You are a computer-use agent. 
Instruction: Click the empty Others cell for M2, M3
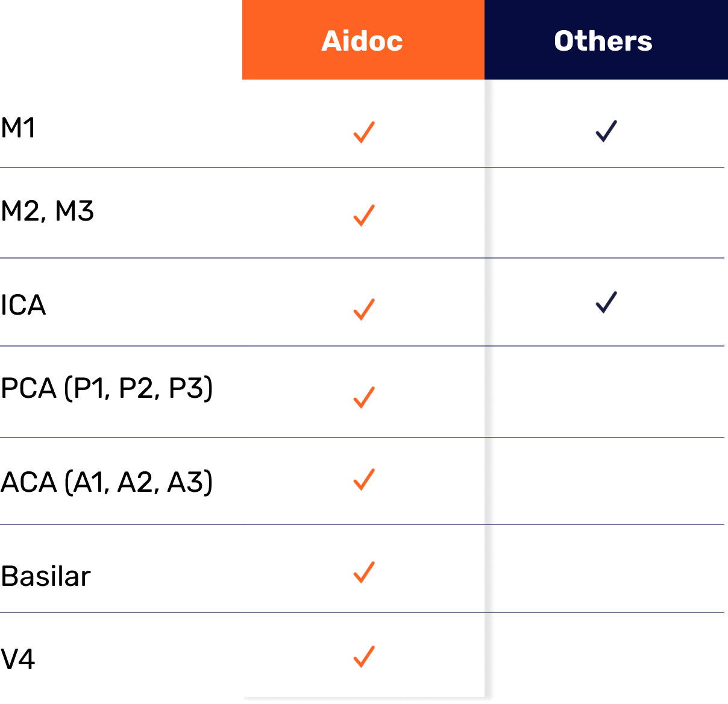click(x=606, y=213)
